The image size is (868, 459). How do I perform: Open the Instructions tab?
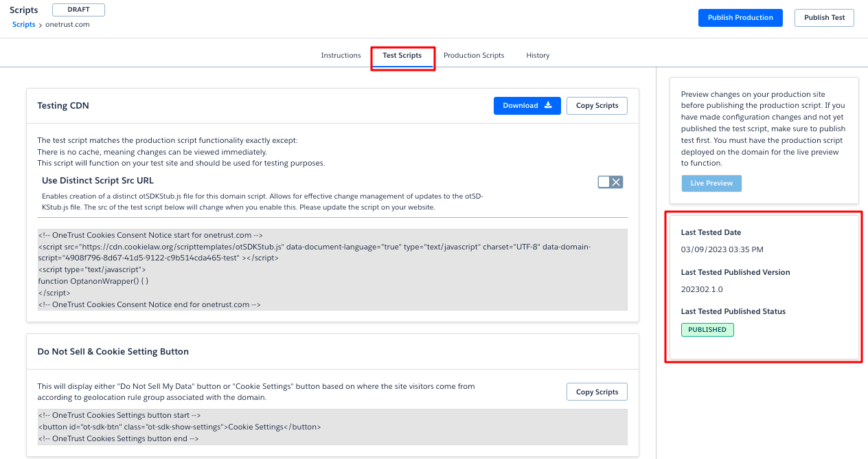click(x=341, y=56)
